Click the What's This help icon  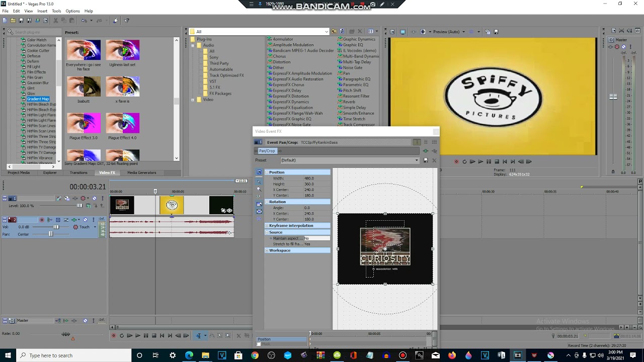[126, 20]
